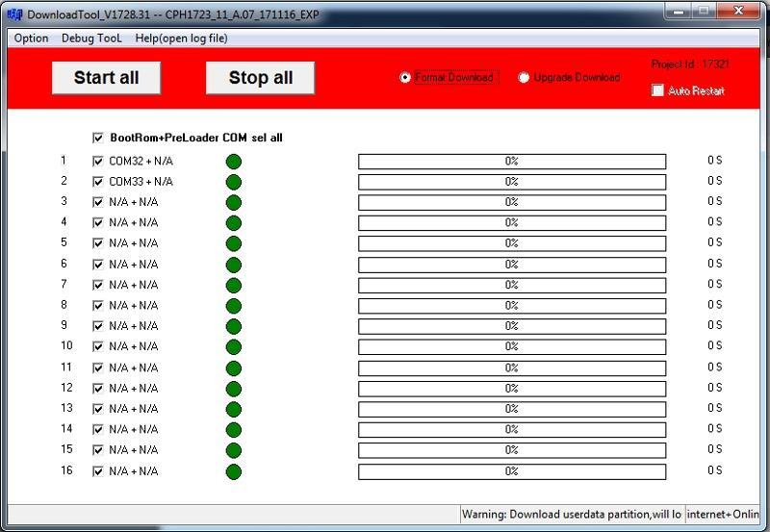Toggle the COM32 + N/A checkbox
Viewport: 770px width, 532px height.
pyautogui.click(x=98, y=161)
